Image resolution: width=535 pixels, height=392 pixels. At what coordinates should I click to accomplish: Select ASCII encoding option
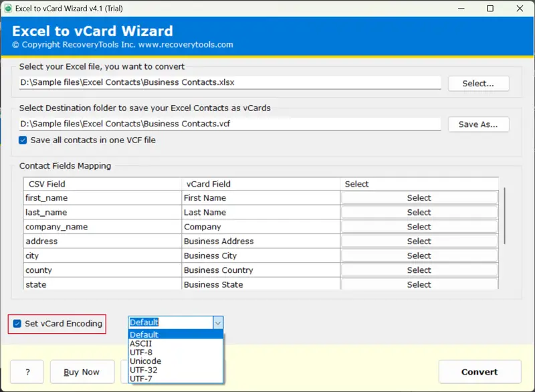pos(140,344)
